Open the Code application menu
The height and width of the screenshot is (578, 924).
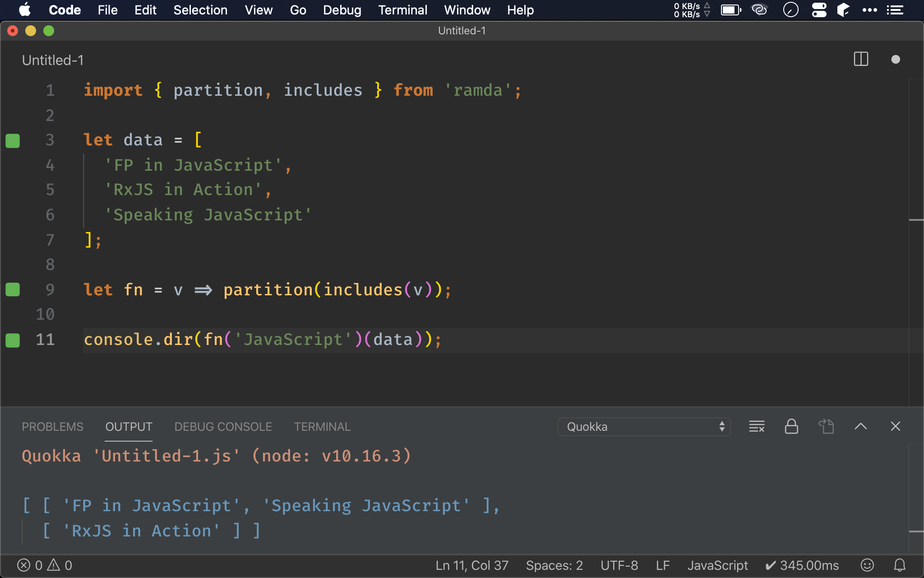tap(65, 10)
